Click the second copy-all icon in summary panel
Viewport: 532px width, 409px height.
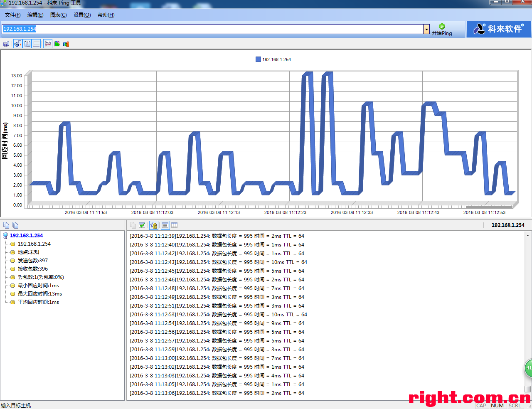(x=15, y=225)
